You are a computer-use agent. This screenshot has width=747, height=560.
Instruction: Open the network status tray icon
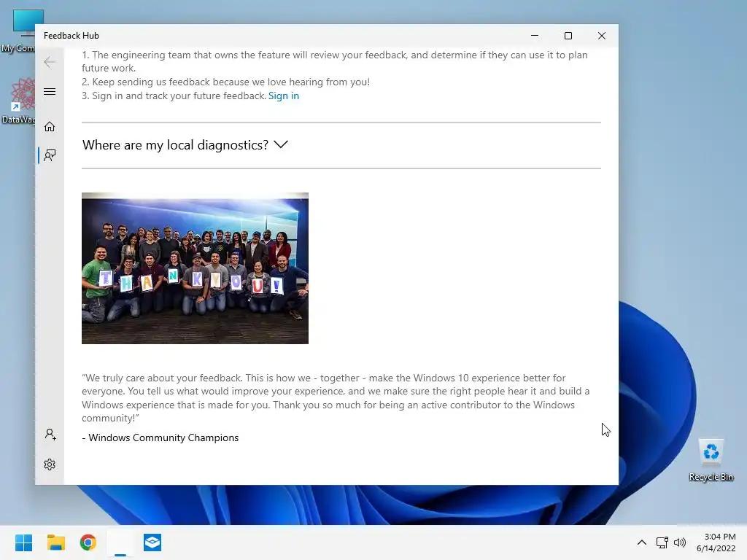pos(662,542)
